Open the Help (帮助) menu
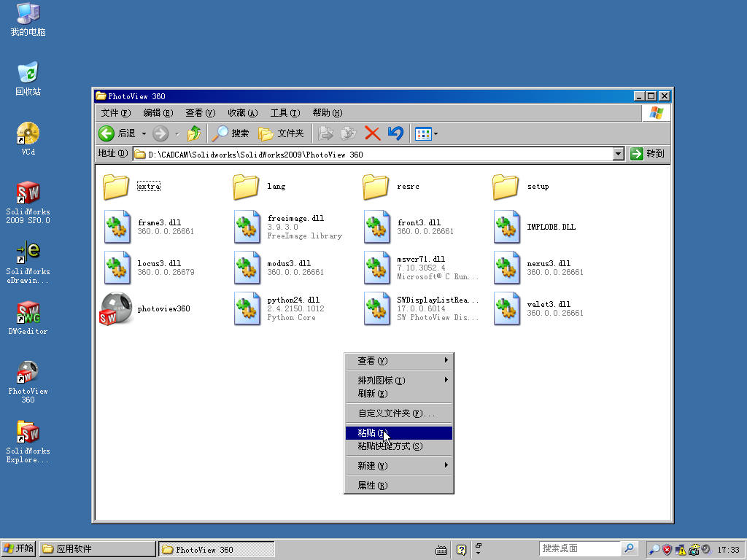747x560 pixels. pos(328,113)
